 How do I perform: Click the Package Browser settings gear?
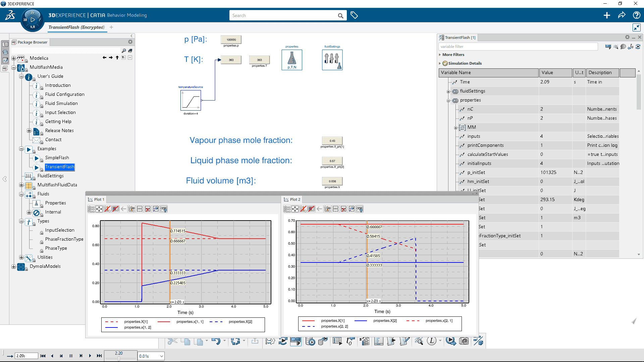[130, 42]
